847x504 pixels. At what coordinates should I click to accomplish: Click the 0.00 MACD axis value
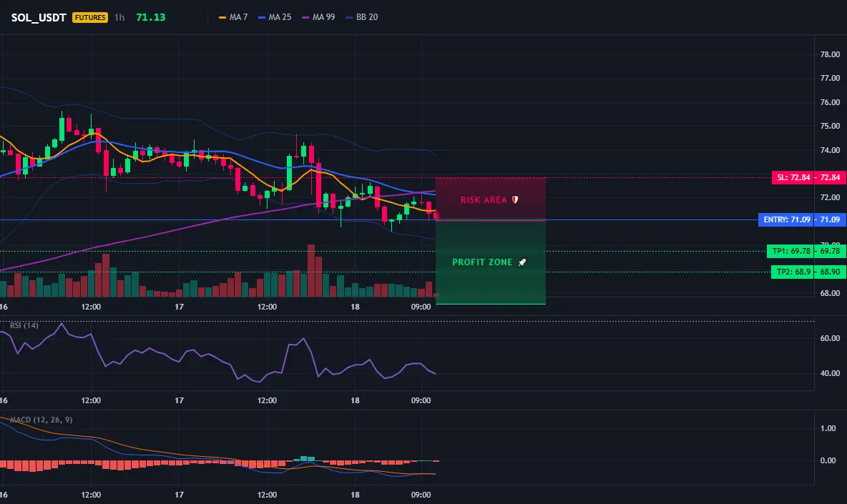pyautogui.click(x=828, y=461)
